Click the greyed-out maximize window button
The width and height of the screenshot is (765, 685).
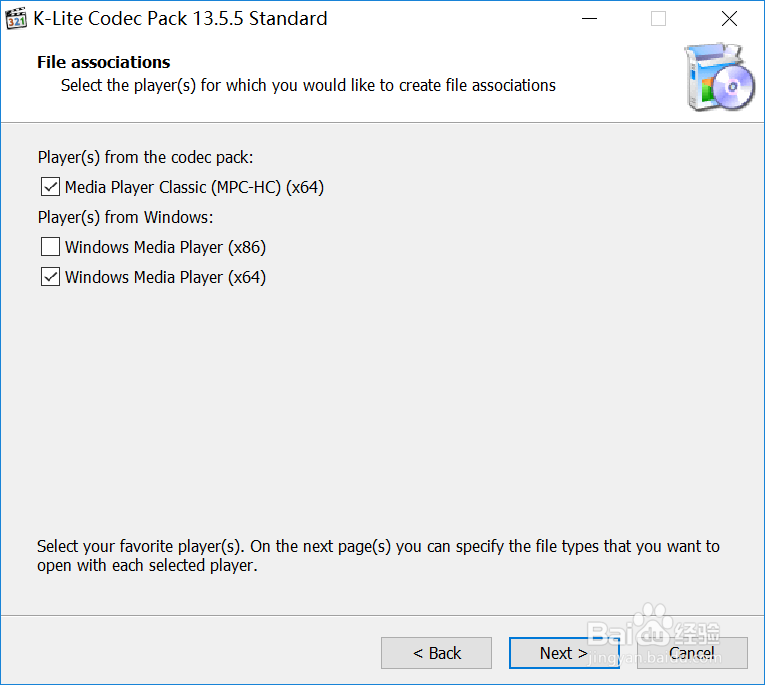(658, 18)
